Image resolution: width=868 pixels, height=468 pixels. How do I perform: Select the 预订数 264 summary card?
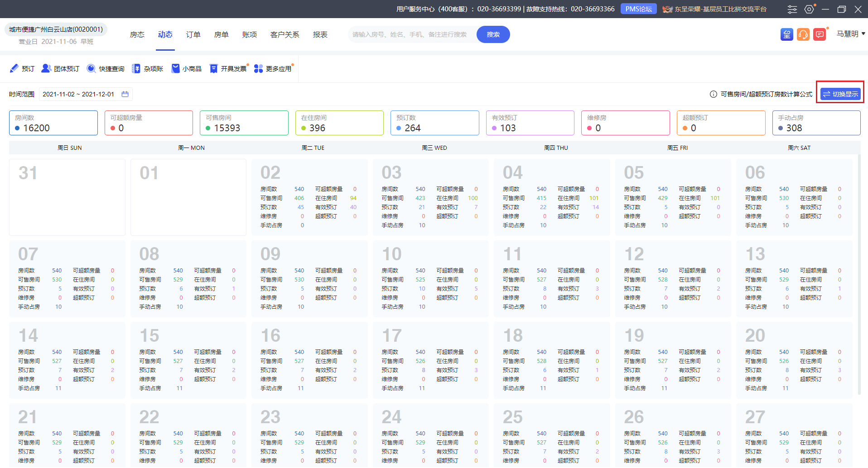[435, 123]
